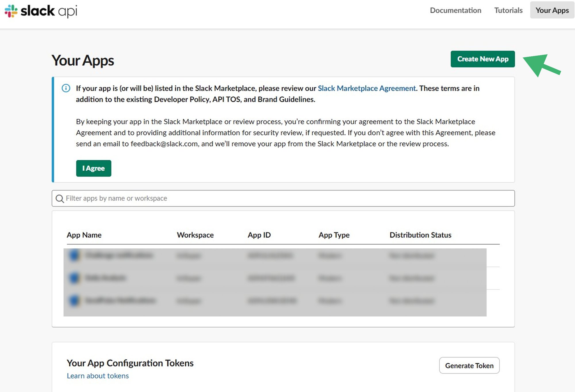Click the App Name column header

[x=84, y=235]
